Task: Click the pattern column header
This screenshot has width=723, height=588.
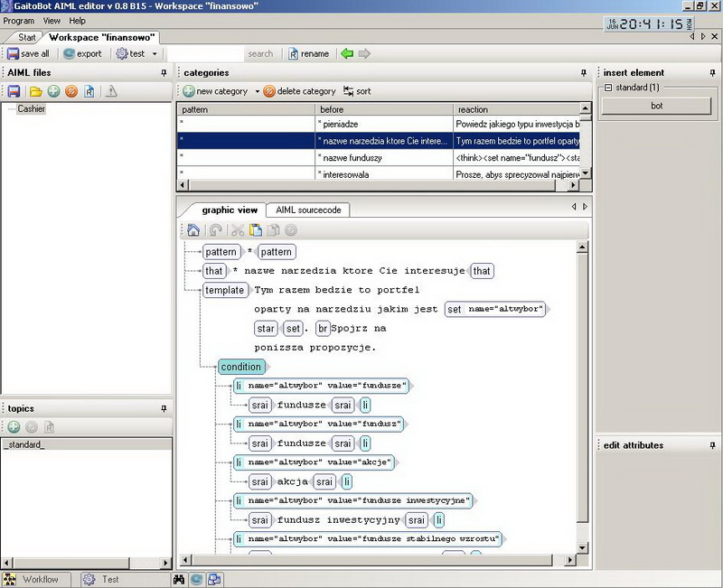Action: point(246,109)
